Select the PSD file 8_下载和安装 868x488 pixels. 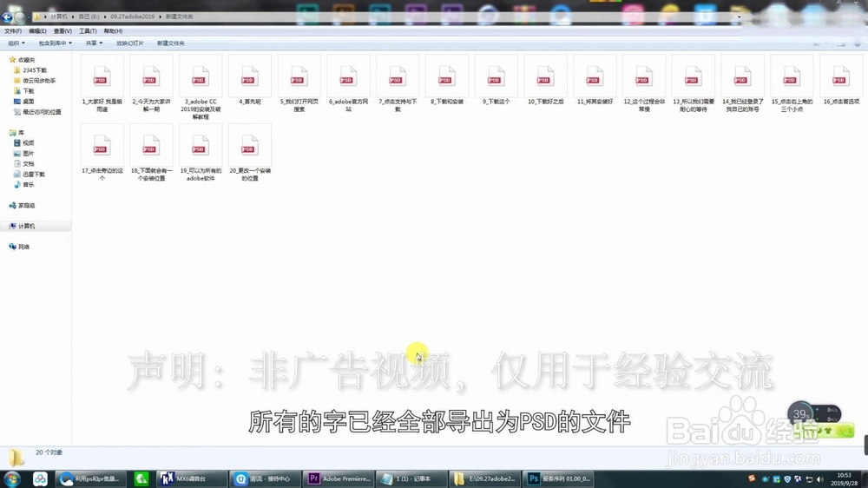[447, 80]
